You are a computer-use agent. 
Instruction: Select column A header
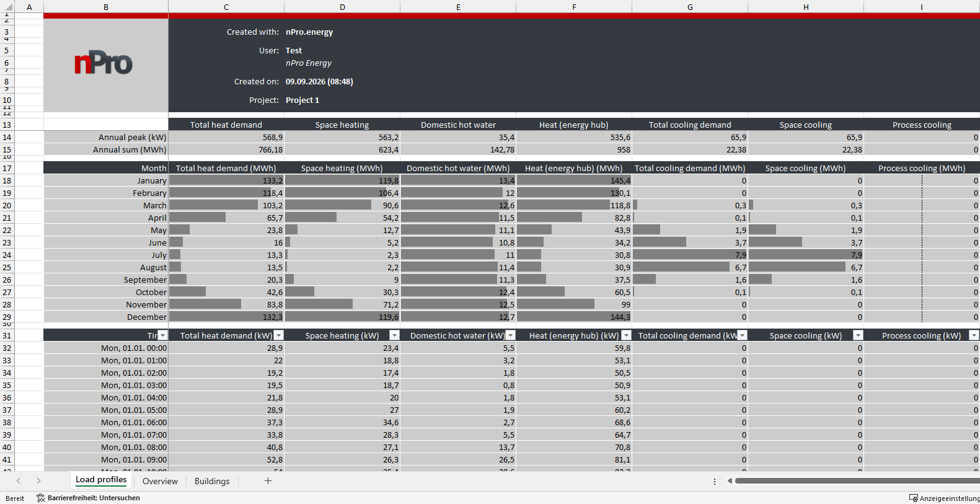click(29, 7)
